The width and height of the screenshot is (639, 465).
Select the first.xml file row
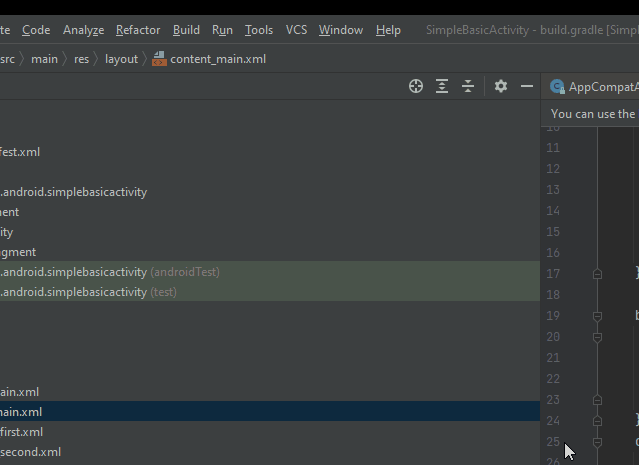(270, 432)
